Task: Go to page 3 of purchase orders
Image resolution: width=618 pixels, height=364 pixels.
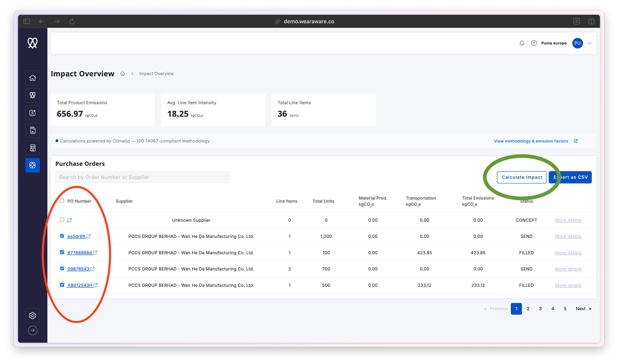Action: [x=540, y=309]
